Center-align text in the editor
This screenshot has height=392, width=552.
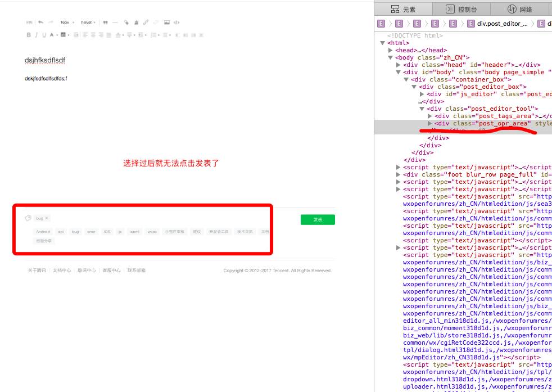[93, 35]
